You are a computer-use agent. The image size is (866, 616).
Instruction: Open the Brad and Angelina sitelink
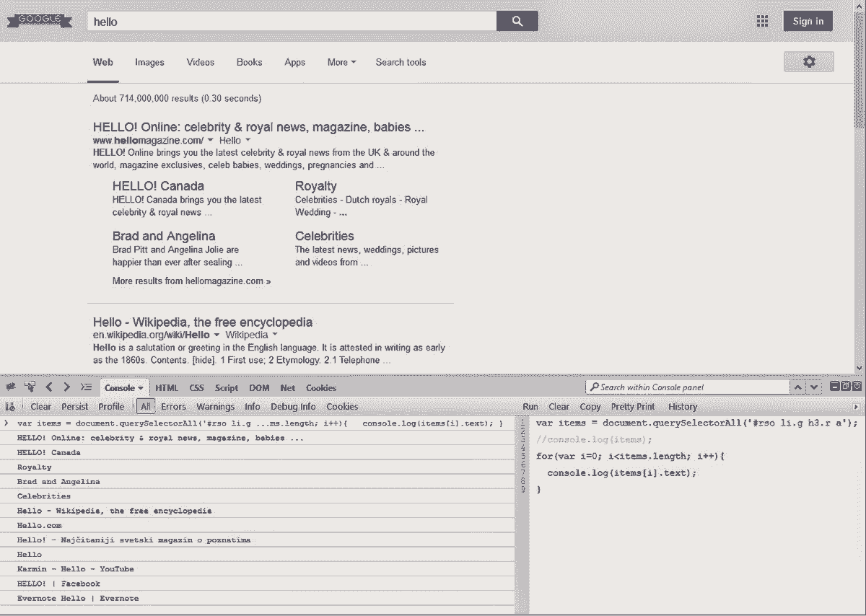164,236
